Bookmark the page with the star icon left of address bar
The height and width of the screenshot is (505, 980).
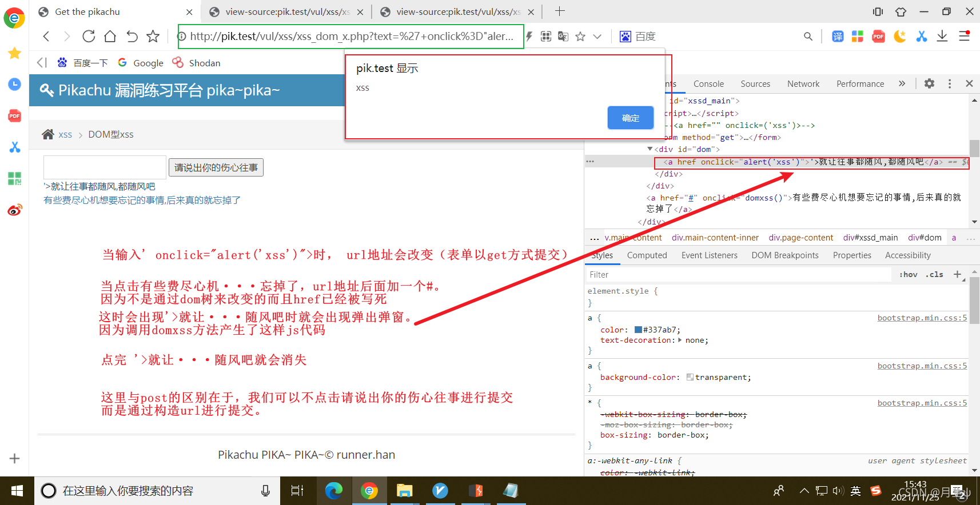click(153, 37)
